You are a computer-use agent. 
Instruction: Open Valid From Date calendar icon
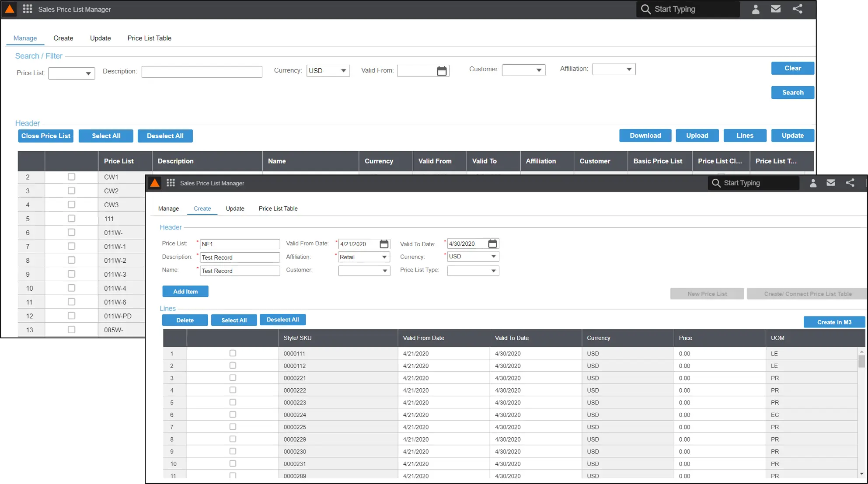(384, 244)
